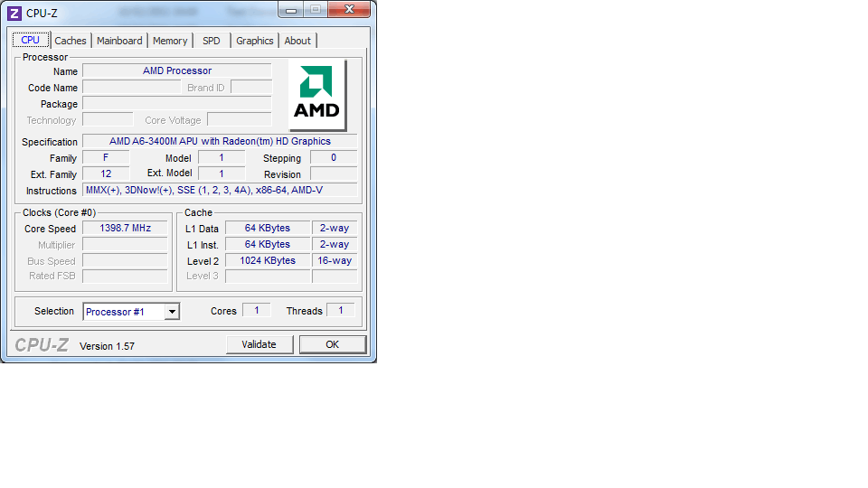868x488 pixels.
Task: Open the Mainboard tab
Action: (x=119, y=41)
